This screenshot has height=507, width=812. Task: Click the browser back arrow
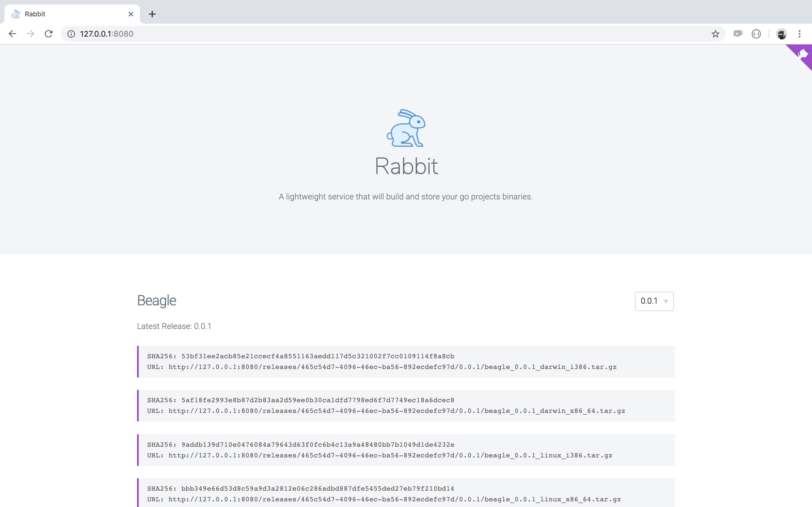tap(12, 34)
